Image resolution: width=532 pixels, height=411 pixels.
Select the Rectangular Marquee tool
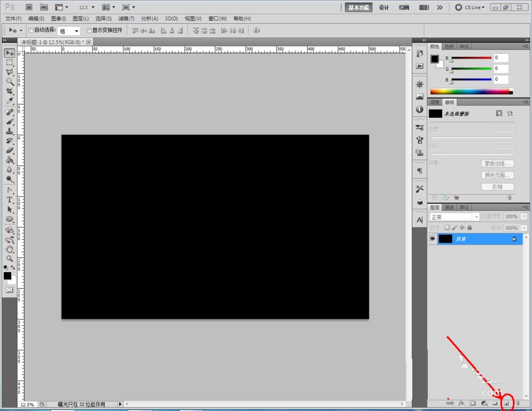[10, 62]
